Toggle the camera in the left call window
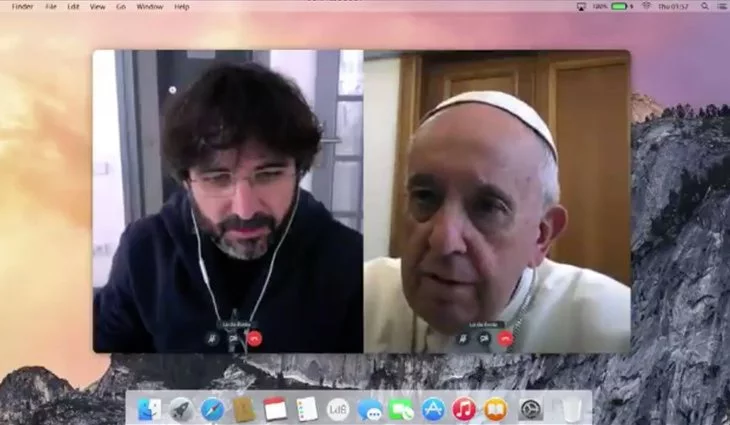 click(233, 339)
